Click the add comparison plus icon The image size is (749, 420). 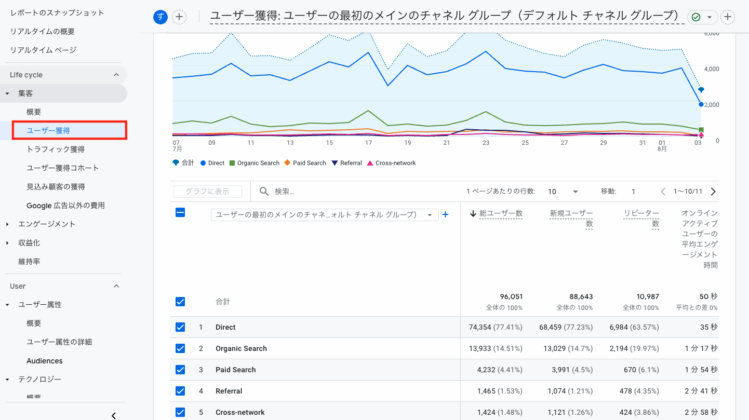click(x=179, y=17)
